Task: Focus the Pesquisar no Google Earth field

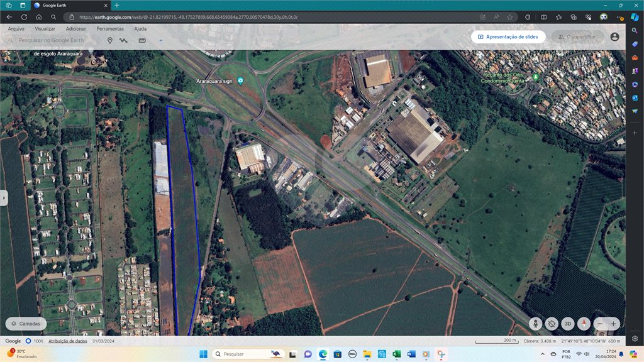Action: coord(51,40)
